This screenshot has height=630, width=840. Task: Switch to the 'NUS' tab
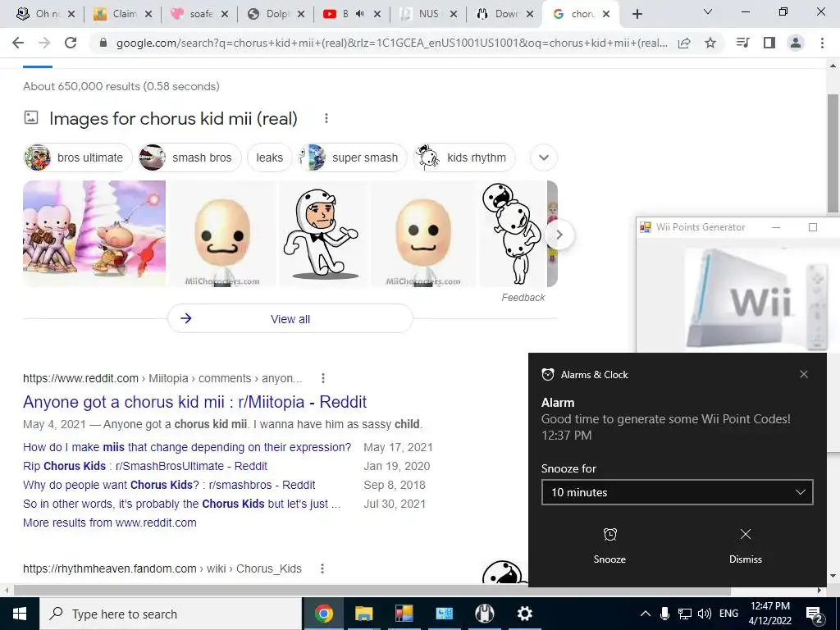[422, 14]
